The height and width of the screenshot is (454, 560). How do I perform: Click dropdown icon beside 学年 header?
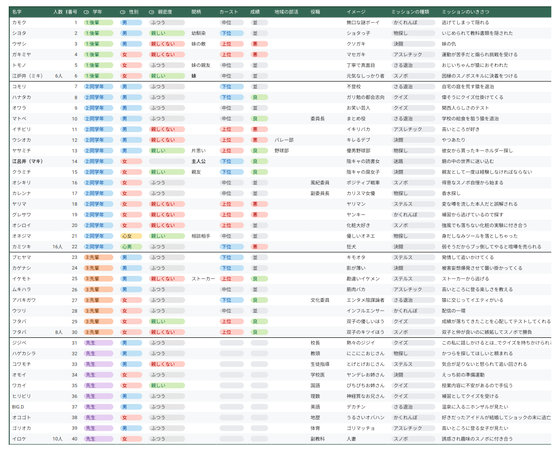(86, 12)
